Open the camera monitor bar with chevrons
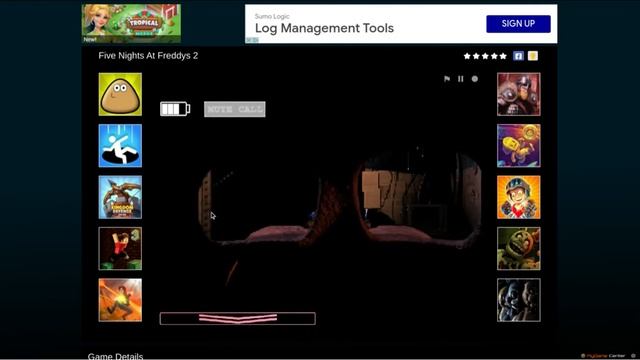 238,318
